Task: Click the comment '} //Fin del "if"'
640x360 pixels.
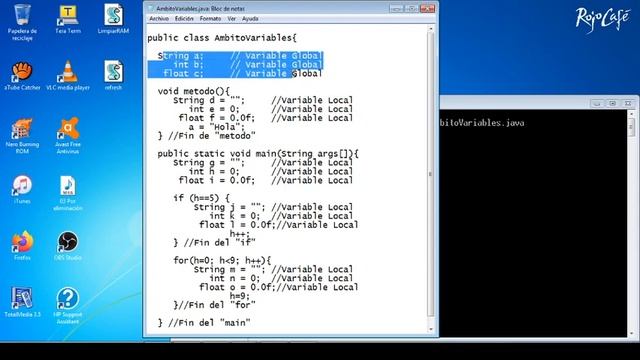Action: (x=214, y=243)
